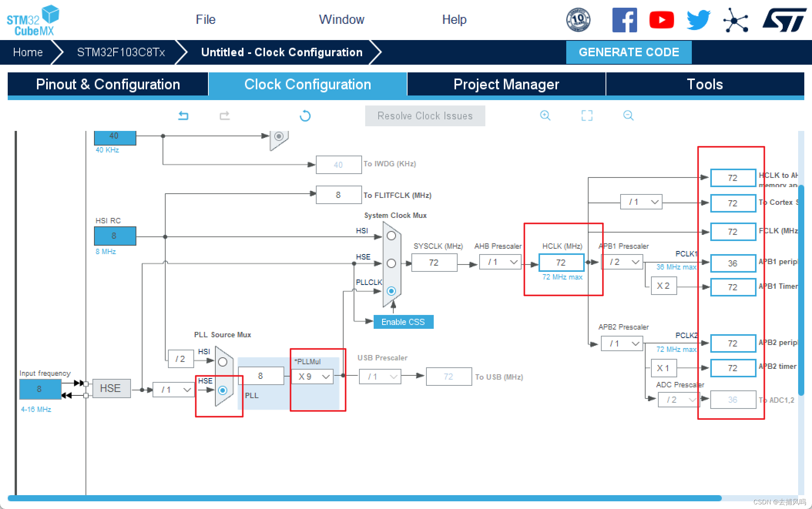Select HSI in PLL Source Mux
This screenshot has height=509, width=812.
(223, 362)
